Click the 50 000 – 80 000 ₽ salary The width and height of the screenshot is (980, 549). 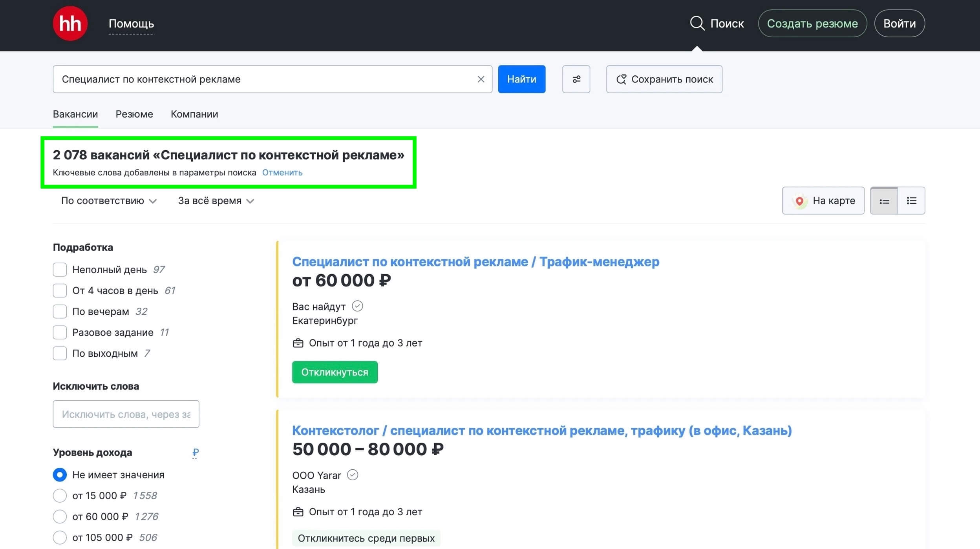pos(368,449)
